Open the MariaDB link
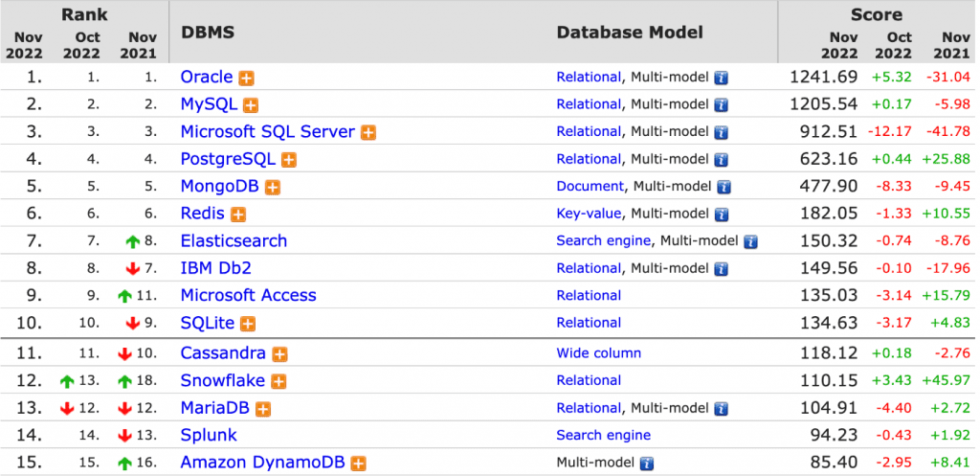This screenshot has width=980, height=476. (215, 408)
